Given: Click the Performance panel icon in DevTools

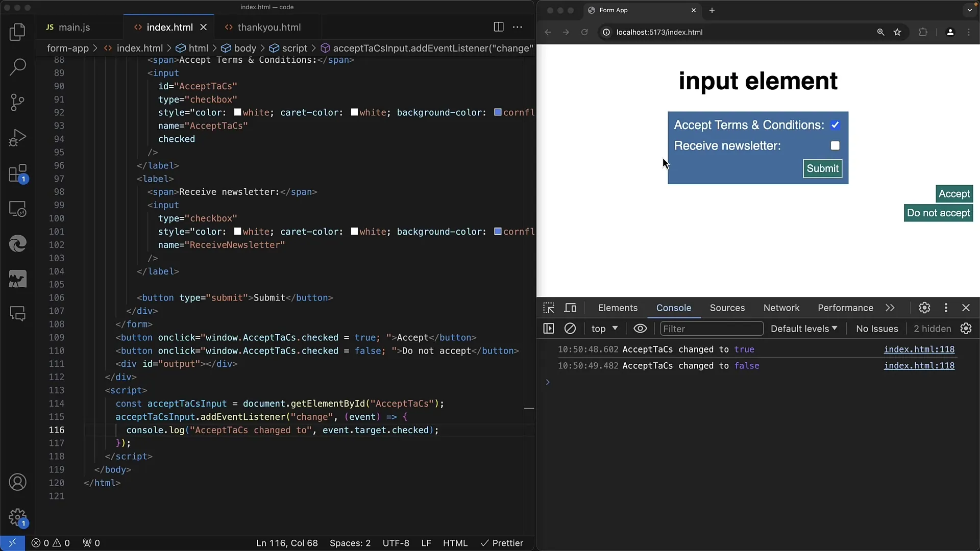Looking at the screenshot, I should pyautogui.click(x=845, y=308).
